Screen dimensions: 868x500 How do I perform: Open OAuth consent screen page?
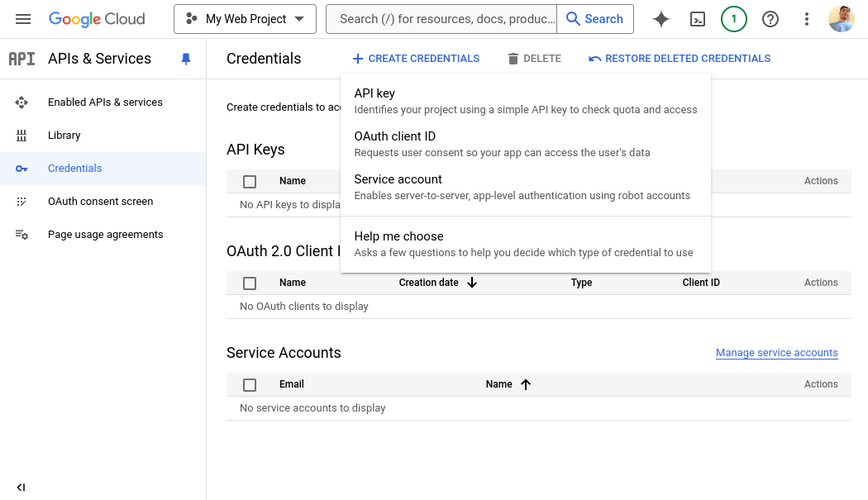pos(101,202)
